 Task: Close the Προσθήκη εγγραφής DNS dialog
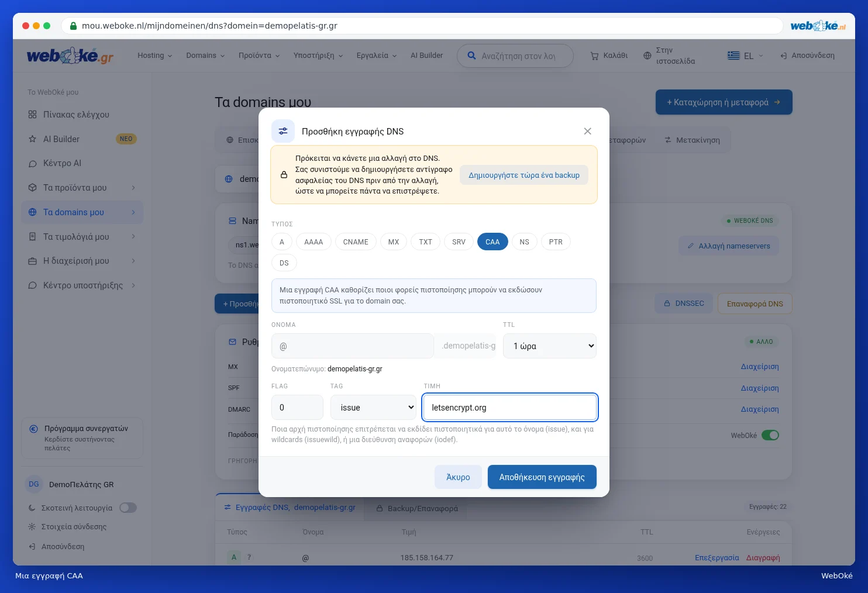point(587,131)
